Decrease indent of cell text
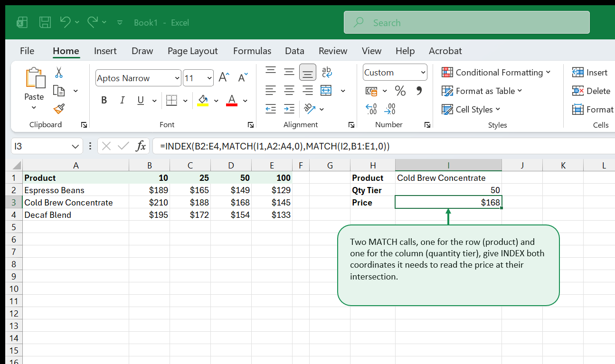 tap(271, 109)
